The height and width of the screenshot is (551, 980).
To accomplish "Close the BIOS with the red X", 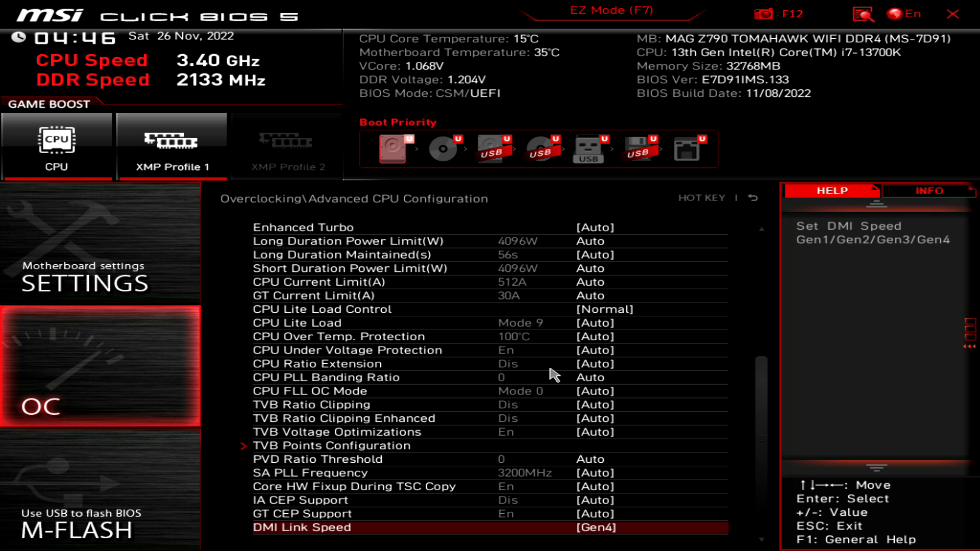I will pos(952,14).
